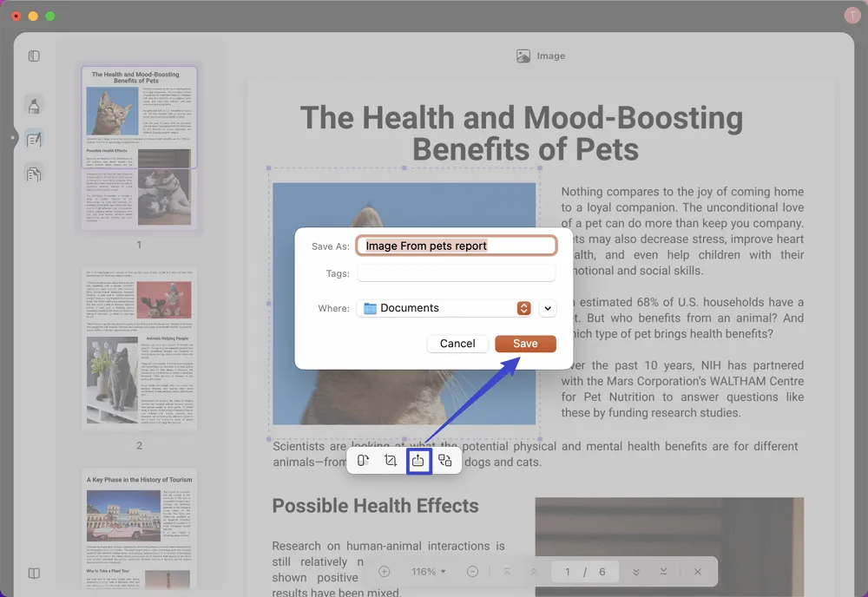Jump to the last page arrow
The width and height of the screenshot is (868, 597).
[663, 572]
